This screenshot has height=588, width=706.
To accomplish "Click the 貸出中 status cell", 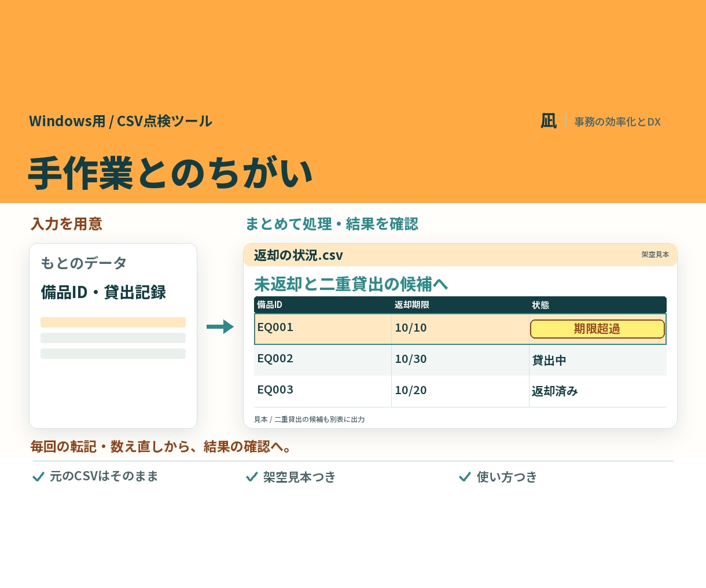I will pos(598,360).
